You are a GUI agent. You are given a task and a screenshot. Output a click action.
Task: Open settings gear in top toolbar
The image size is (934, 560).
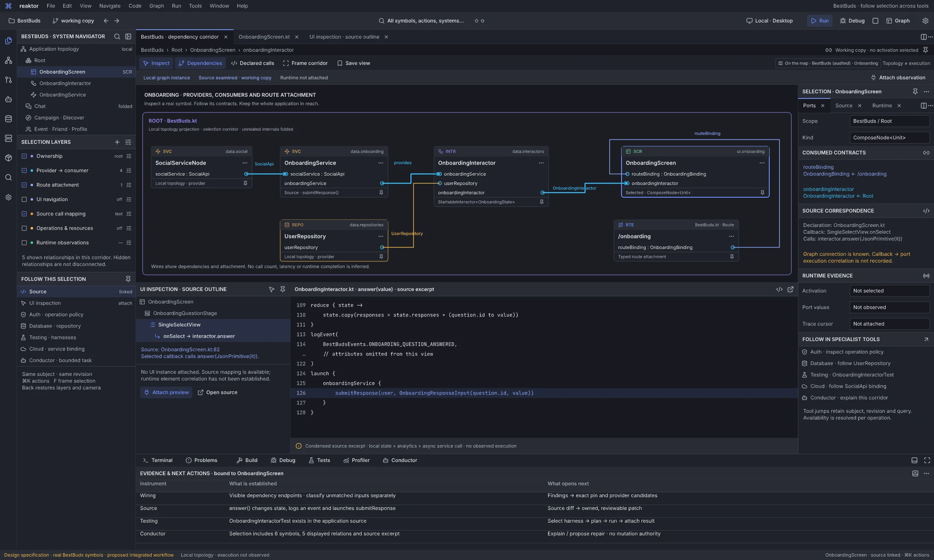926,21
